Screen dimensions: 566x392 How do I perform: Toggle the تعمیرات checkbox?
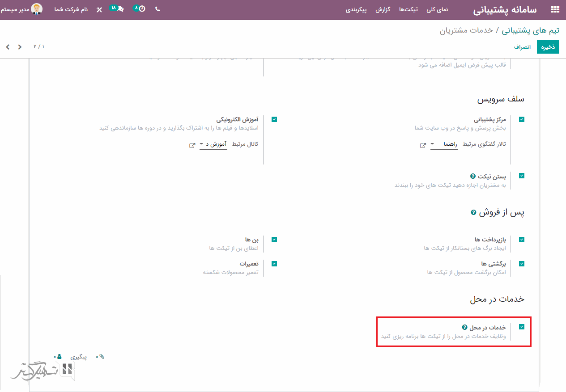coord(274,264)
